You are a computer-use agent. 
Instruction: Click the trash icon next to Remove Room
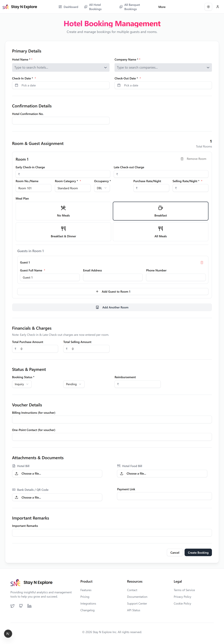182,159
